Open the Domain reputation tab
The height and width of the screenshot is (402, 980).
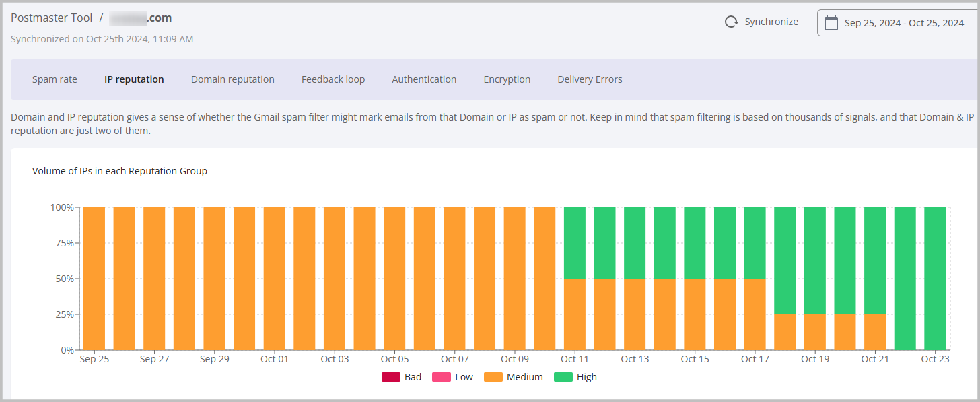pyautogui.click(x=232, y=79)
